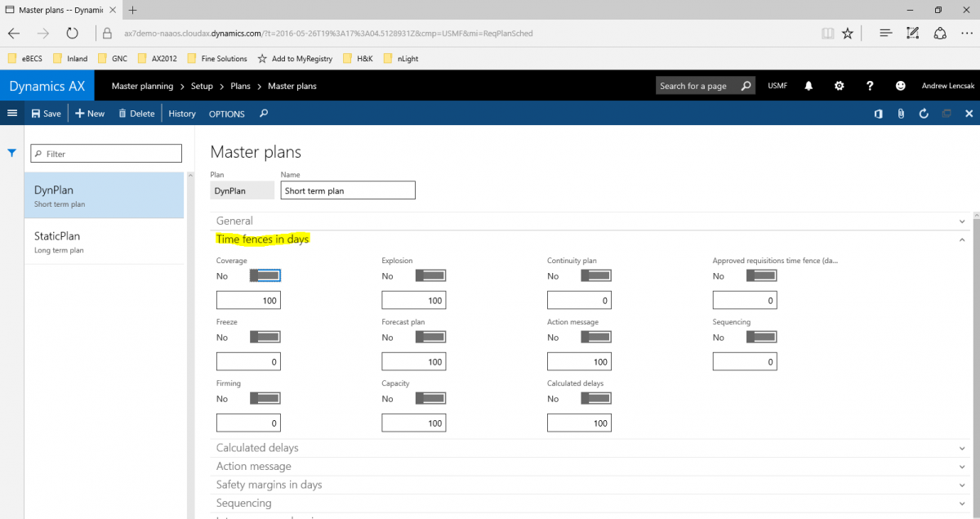Click the attachments paperclip icon
The width and height of the screenshot is (980, 519).
(901, 114)
